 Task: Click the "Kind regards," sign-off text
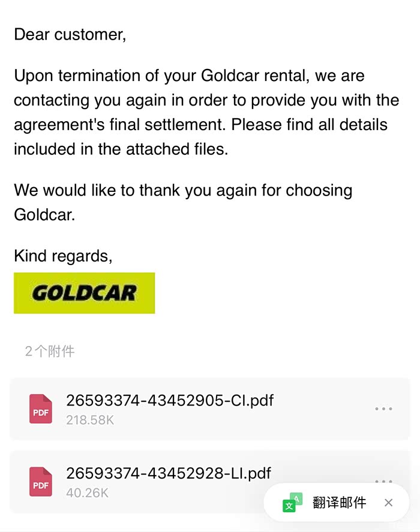pos(63,256)
